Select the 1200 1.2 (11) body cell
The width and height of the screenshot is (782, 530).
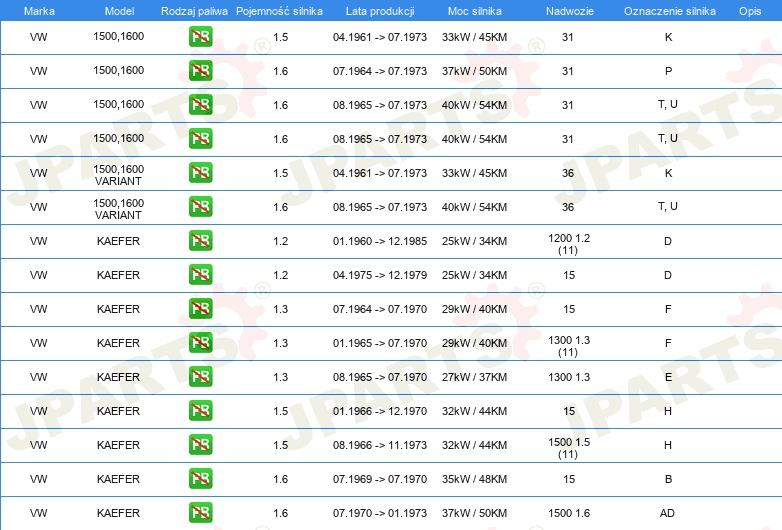point(568,243)
